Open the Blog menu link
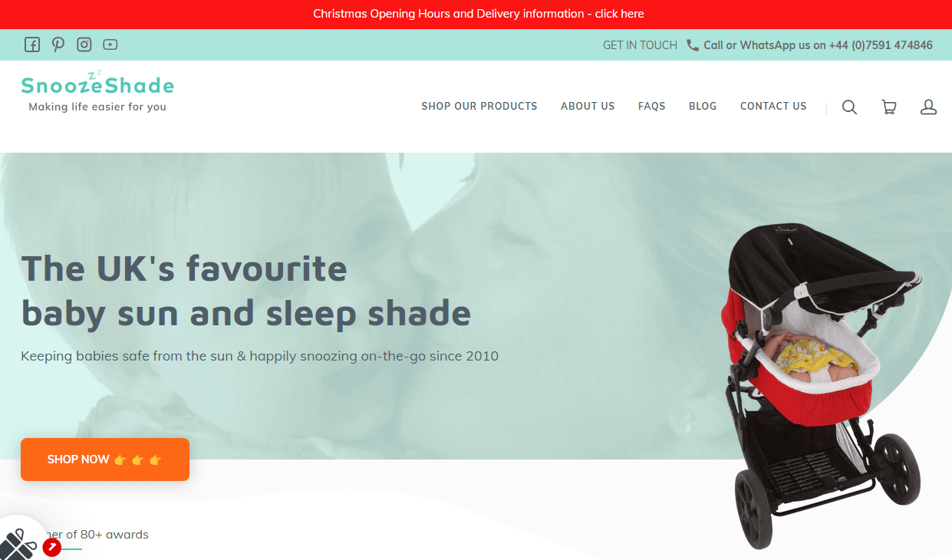952x560 pixels. (703, 107)
